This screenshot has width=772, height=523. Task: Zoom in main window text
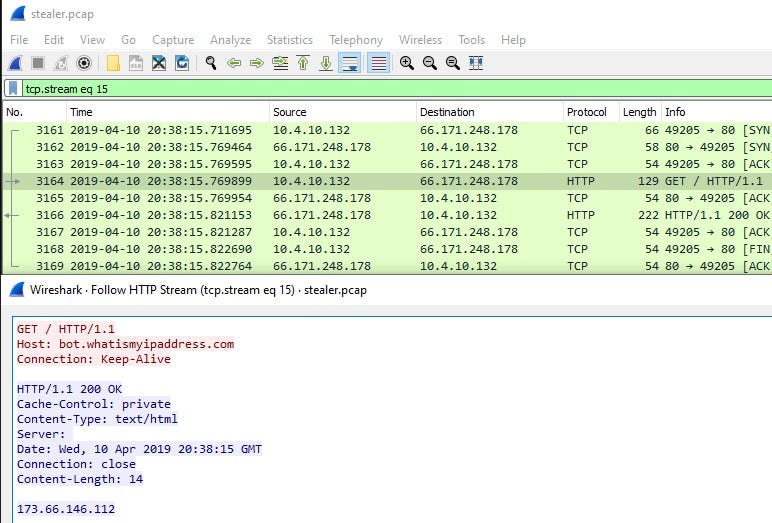407,63
